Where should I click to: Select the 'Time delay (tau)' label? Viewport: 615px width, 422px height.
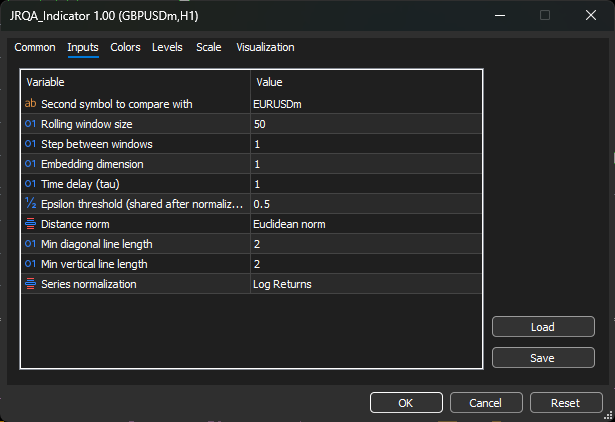click(80, 184)
